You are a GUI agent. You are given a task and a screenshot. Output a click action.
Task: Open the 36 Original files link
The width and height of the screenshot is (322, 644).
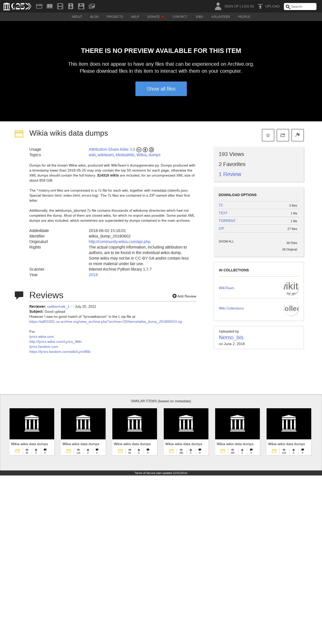(289, 250)
